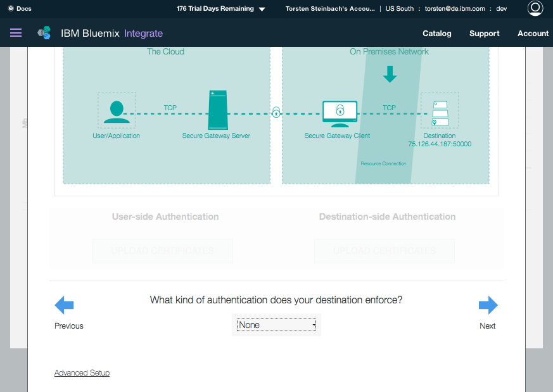Click the Destination address 75.126.44.187:50000
553x392 pixels.
click(440, 144)
